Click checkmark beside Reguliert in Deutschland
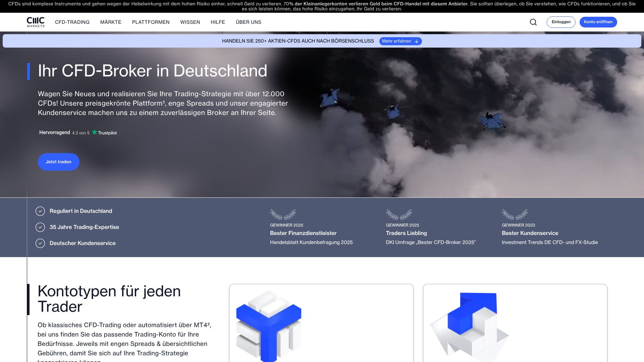The image size is (644, 362). coord(40,211)
